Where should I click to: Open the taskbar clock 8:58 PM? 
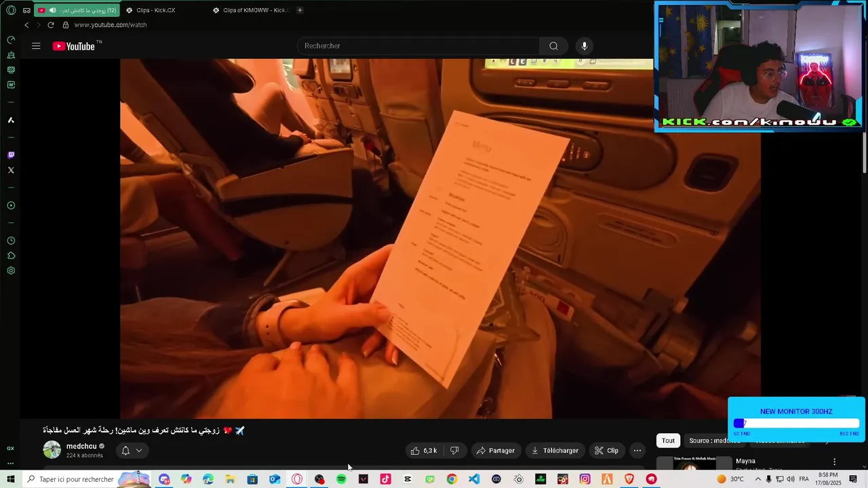(828, 479)
